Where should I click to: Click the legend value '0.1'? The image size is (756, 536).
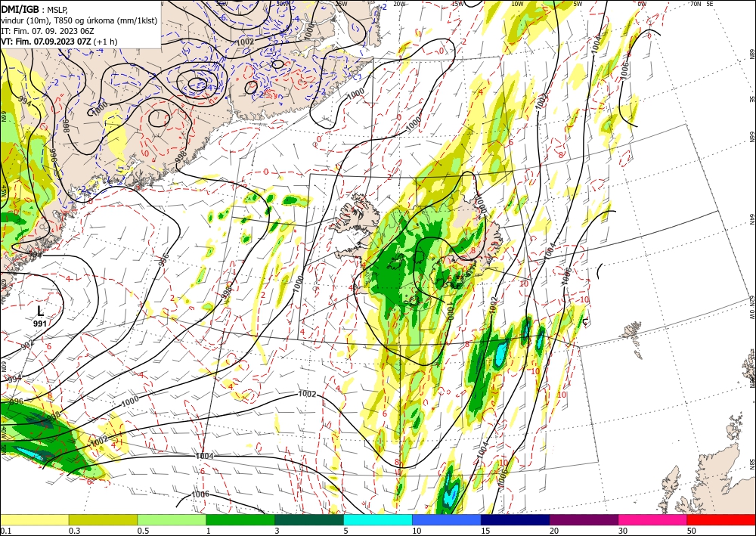coord(5,531)
